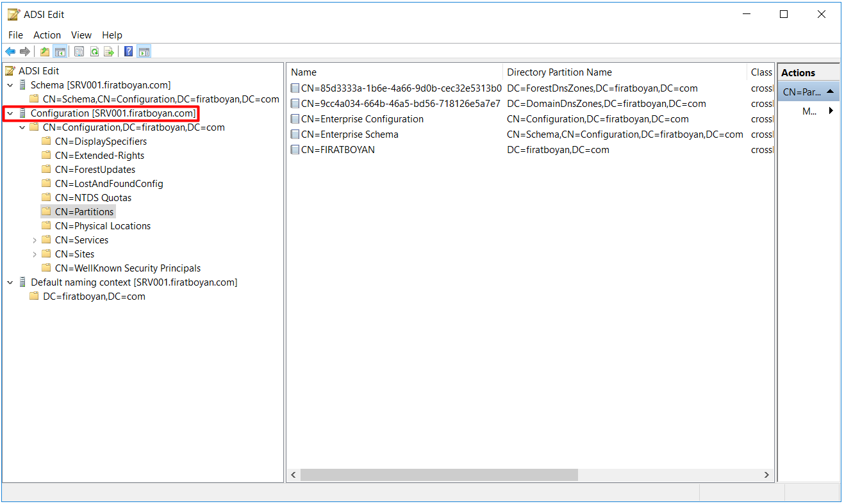The height and width of the screenshot is (504, 844).
Task: Toggle Show/Hide Action Pane toolbar icon
Action: 144,52
